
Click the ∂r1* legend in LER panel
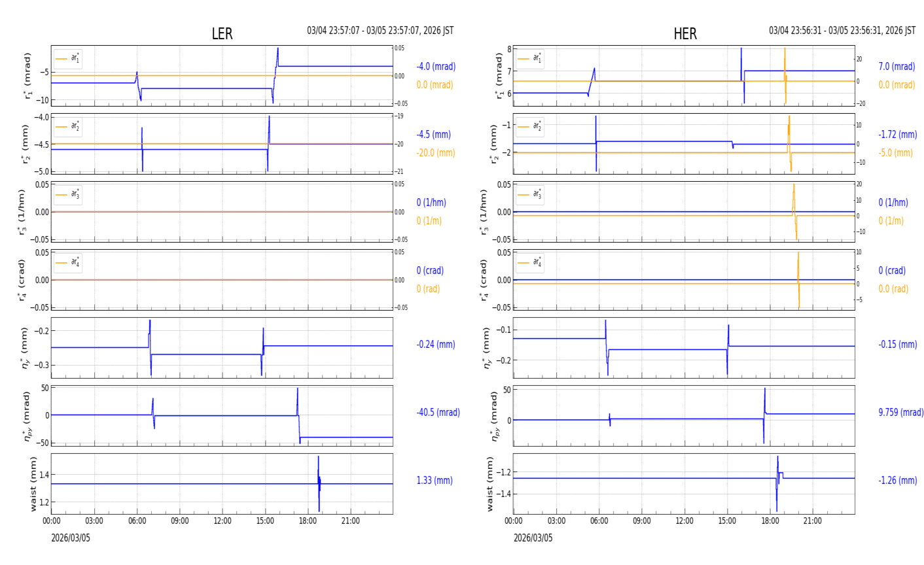(68, 59)
